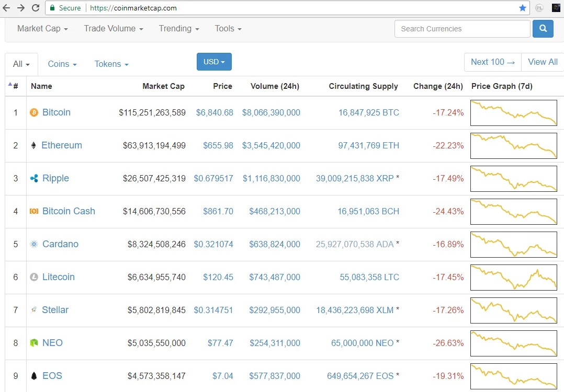Open the NEO name link
Screen dimensions: 564x392
click(52, 343)
